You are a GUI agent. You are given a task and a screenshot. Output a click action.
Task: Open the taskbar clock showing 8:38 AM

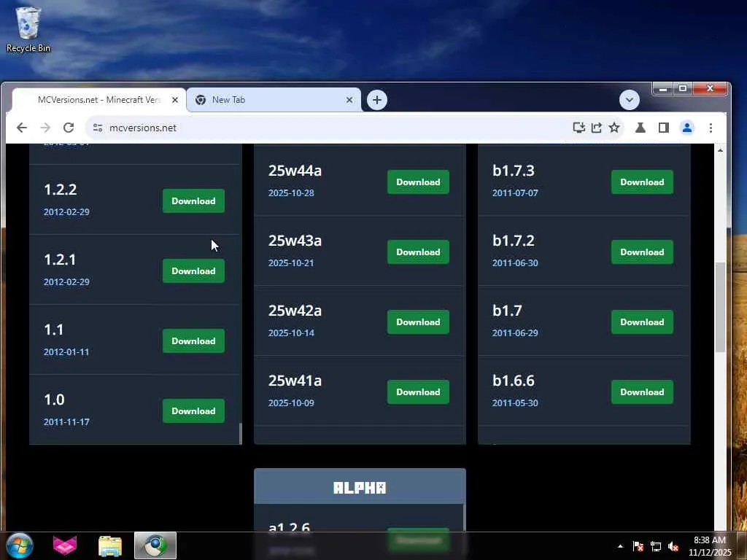[710, 546]
